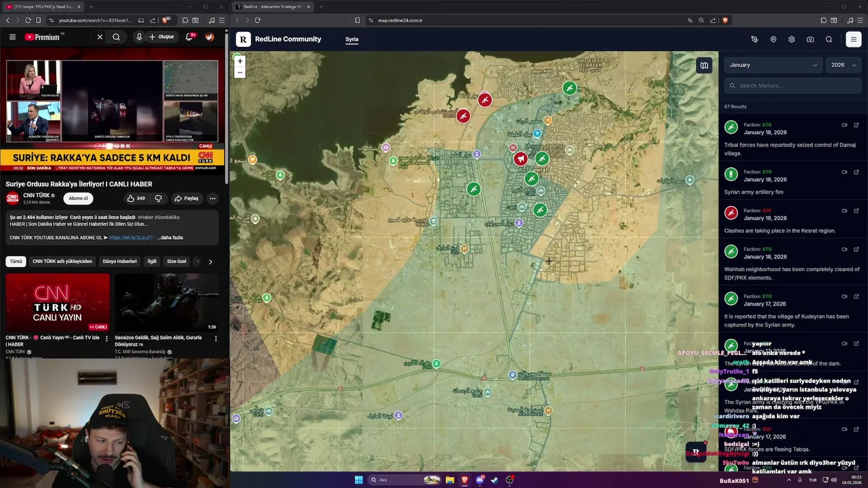Click "Syrian army artillery fire" entry text
This screenshot has width=868, height=488.
[753, 192]
